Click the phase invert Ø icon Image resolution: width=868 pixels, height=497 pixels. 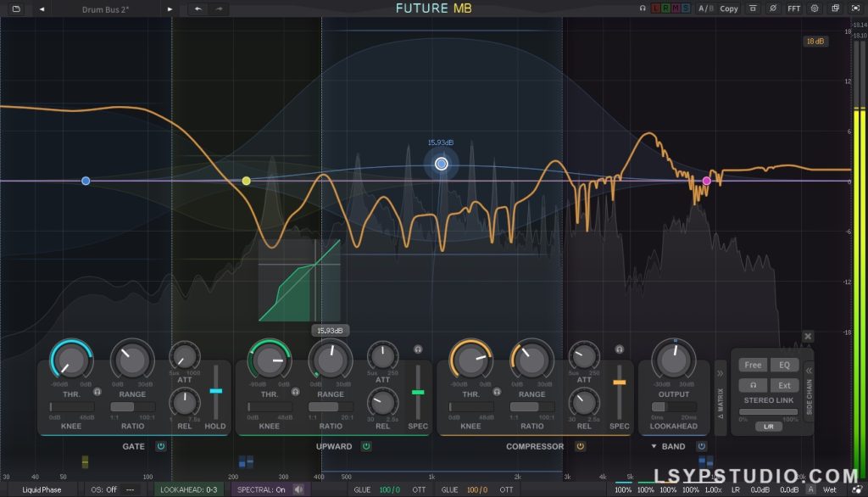(x=772, y=8)
